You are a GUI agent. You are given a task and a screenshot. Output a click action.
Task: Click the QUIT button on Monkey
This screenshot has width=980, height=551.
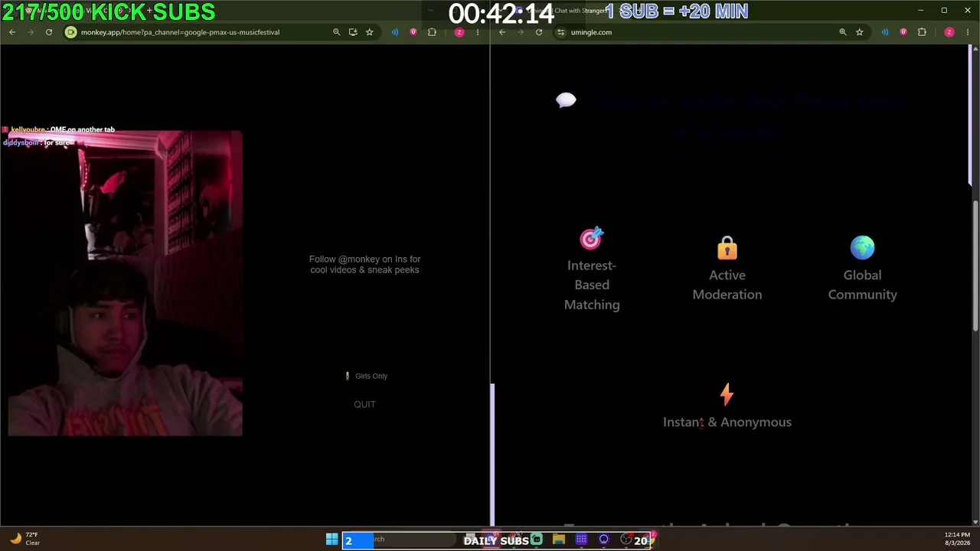pyautogui.click(x=364, y=404)
